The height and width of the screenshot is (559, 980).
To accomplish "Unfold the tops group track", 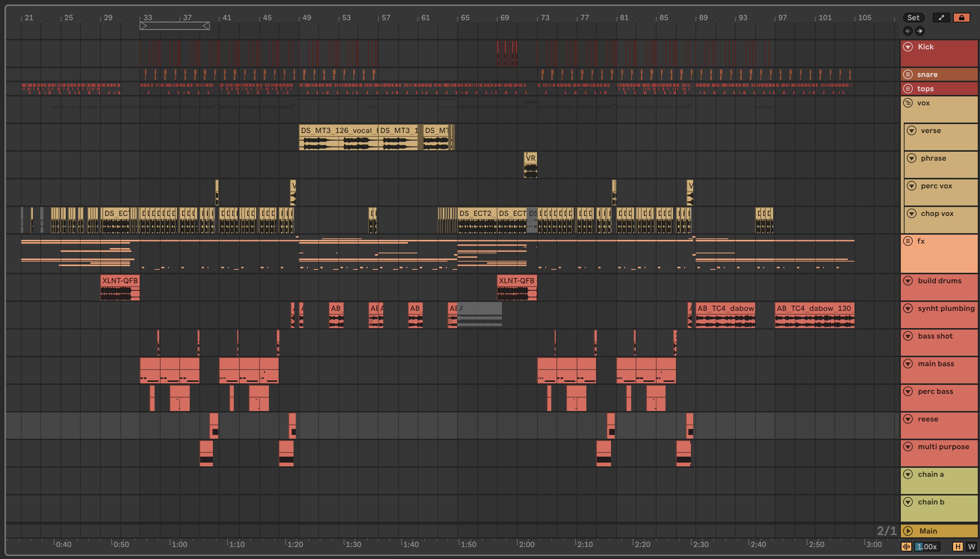I will 908,89.
